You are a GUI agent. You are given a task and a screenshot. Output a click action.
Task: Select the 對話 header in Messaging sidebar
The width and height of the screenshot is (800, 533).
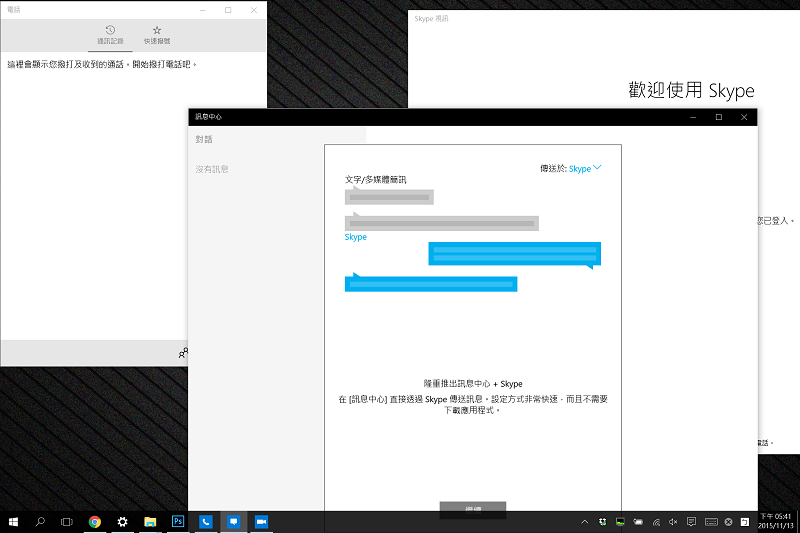pos(204,139)
